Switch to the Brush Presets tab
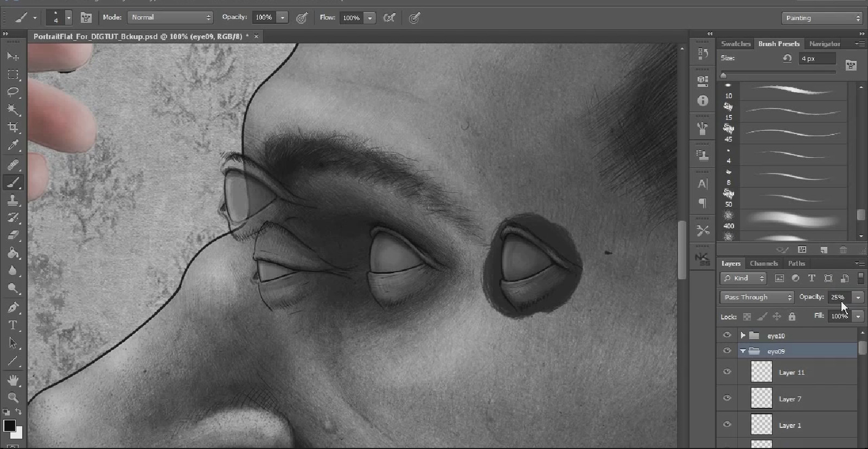868x449 pixels. tap(779, 44)
